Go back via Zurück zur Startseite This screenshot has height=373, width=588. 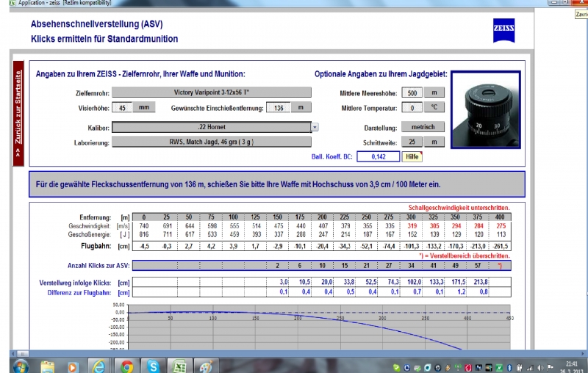pyautogui.click(x=18, y=114)
